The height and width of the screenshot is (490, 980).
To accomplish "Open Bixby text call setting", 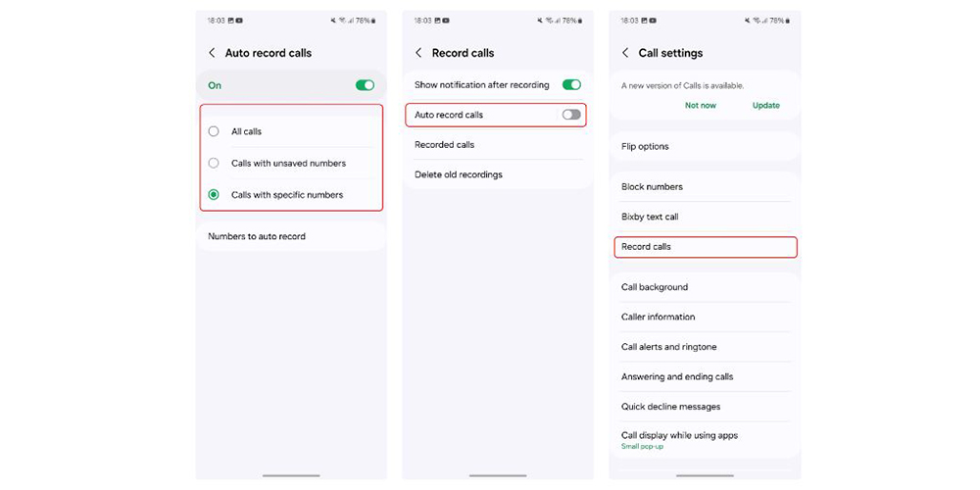I will tap(705, 217).
